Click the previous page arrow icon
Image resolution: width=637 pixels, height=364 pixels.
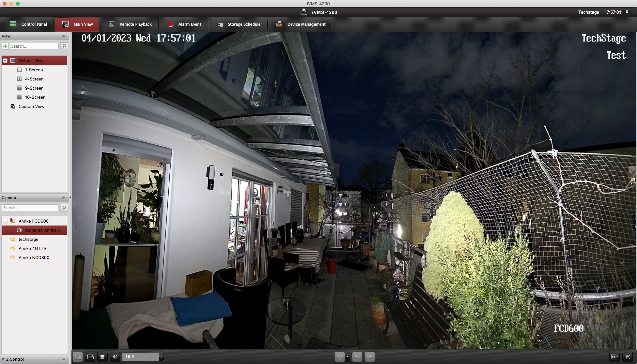[357, 357]
